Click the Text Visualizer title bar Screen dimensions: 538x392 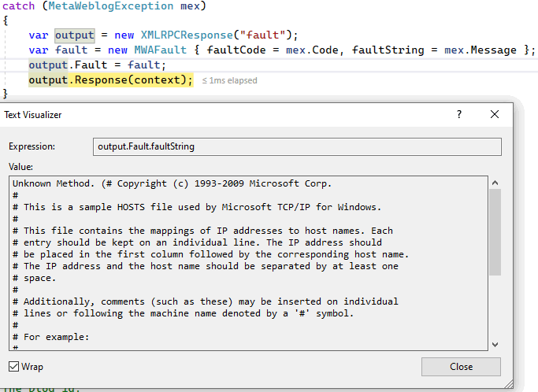(236, 114)
